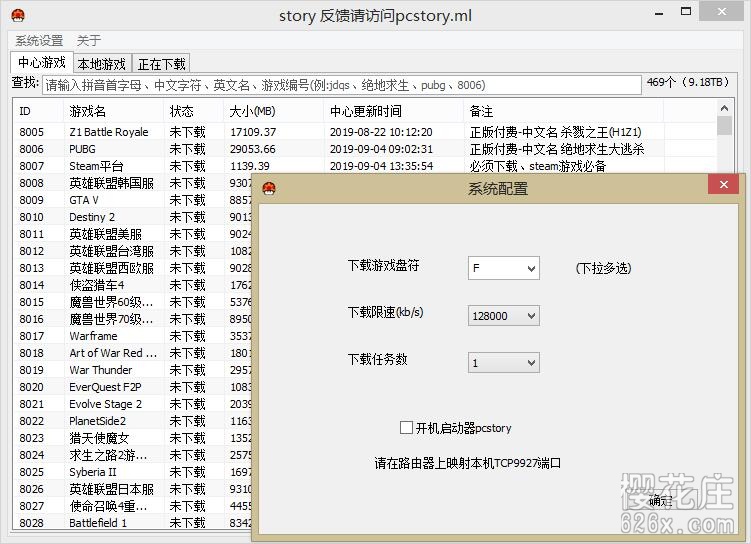Screen dimensions: 751x544
Task: Select the 使命召唤4 row
Action: [133, 506]
